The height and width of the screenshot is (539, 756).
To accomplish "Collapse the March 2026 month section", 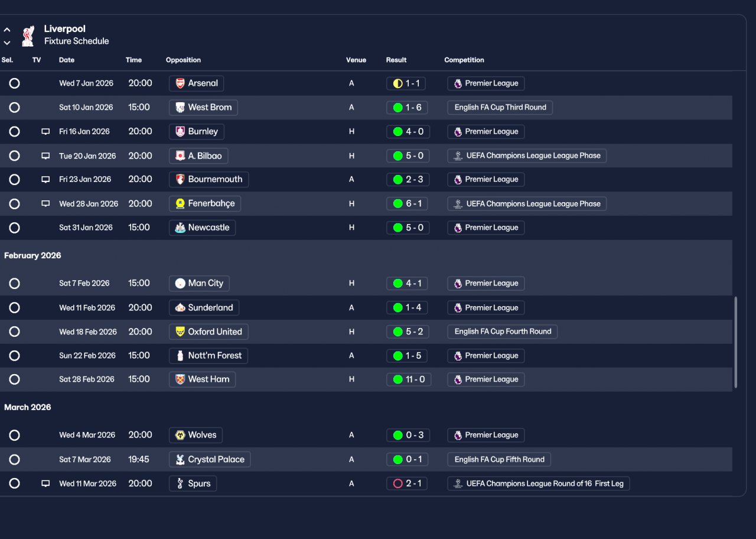I will coord(28,407).
